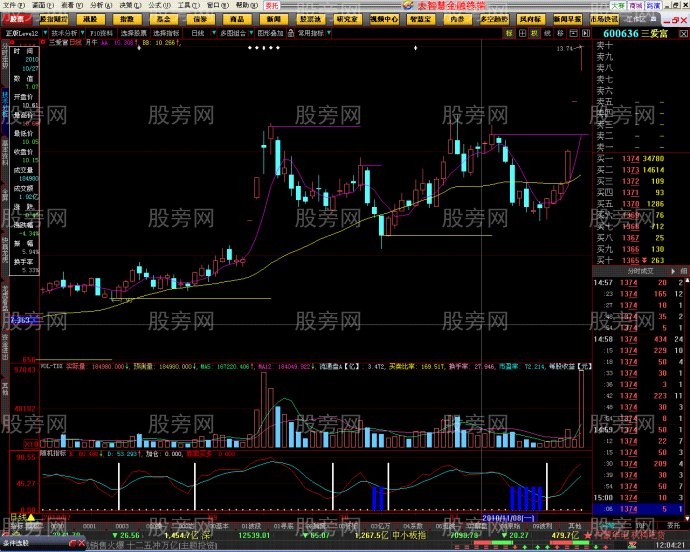
Task: Click the grid layout icon
Action: pyautogui.click(x=522, y=33)
